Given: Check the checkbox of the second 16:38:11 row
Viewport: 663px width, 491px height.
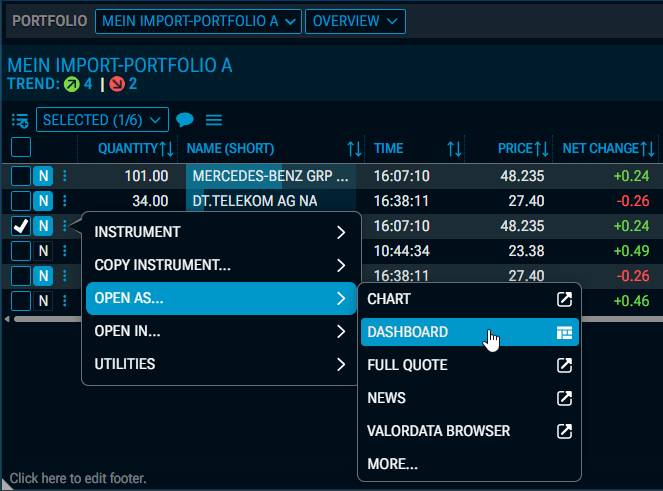Looking at the screenshot, I should [x=21, y=276].
